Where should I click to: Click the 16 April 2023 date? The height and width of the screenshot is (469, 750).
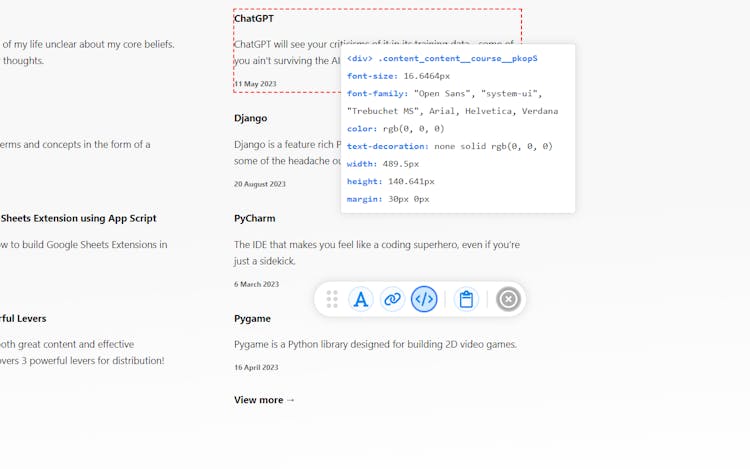(256, 367)
